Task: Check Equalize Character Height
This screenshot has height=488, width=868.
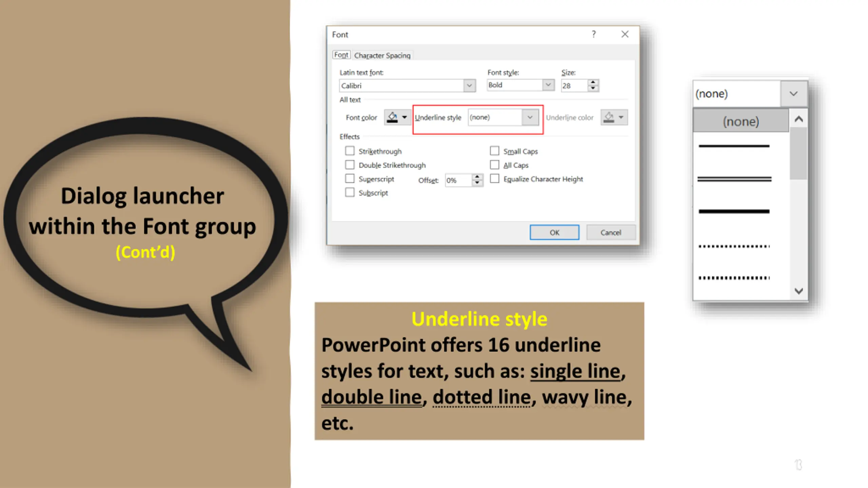Action: [495, 179]
